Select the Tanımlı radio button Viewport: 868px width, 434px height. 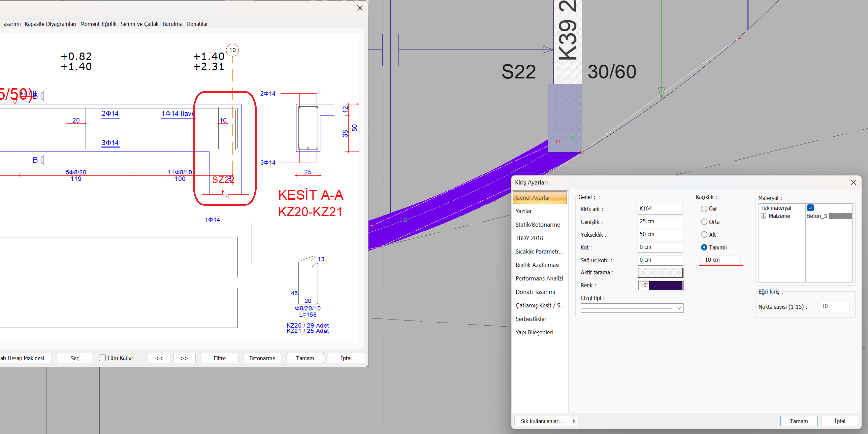coord(704,247)
